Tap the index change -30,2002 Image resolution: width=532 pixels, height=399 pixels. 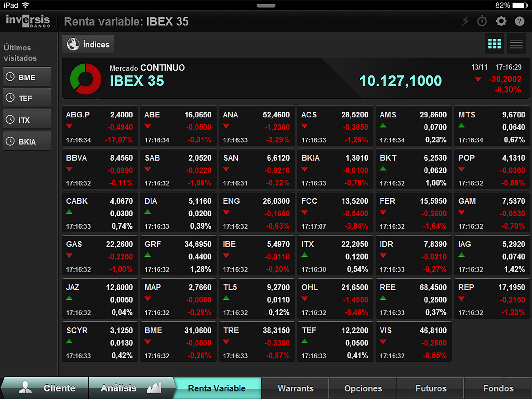click(505, 79)
